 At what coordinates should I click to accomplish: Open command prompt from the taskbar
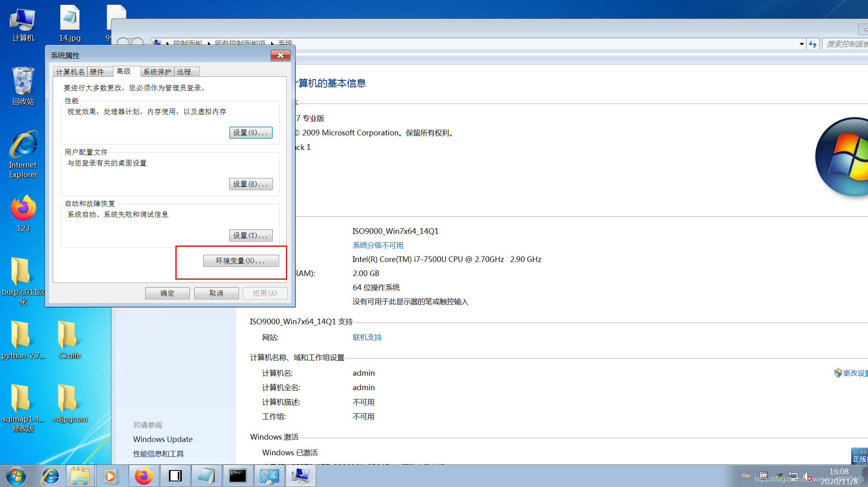(237, 476)
